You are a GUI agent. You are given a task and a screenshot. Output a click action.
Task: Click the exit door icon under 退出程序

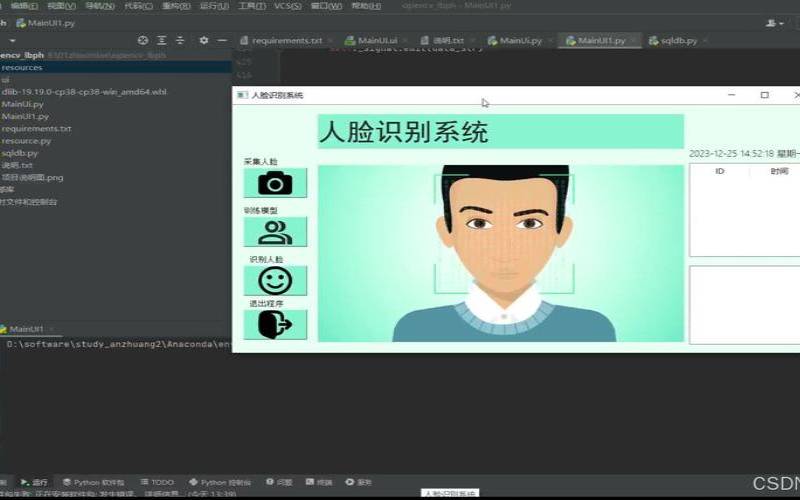[275, 324]
